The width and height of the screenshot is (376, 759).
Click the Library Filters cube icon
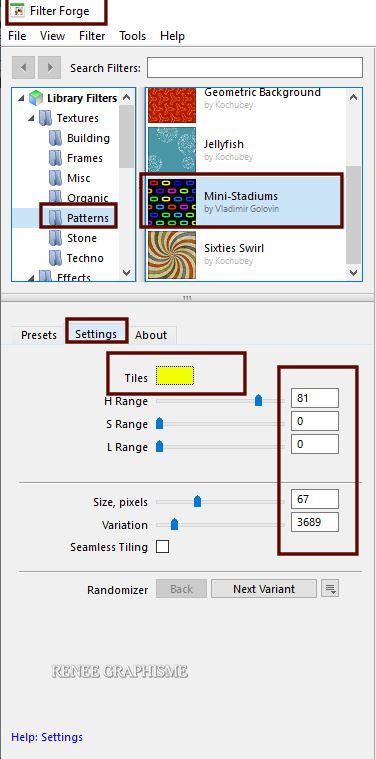[36, 98]
